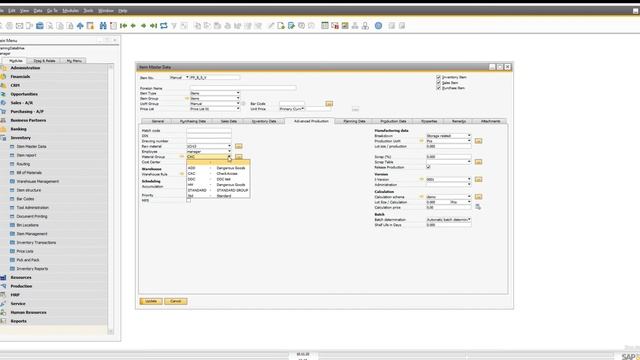Open browse button beside I-Version
640x360 pixels.
478,179
